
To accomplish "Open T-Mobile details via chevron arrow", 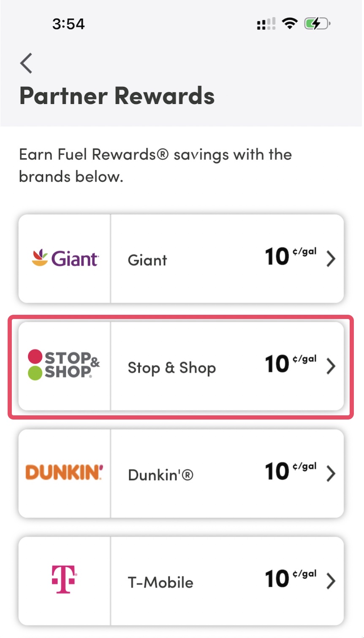I will (x=331, y=581).
